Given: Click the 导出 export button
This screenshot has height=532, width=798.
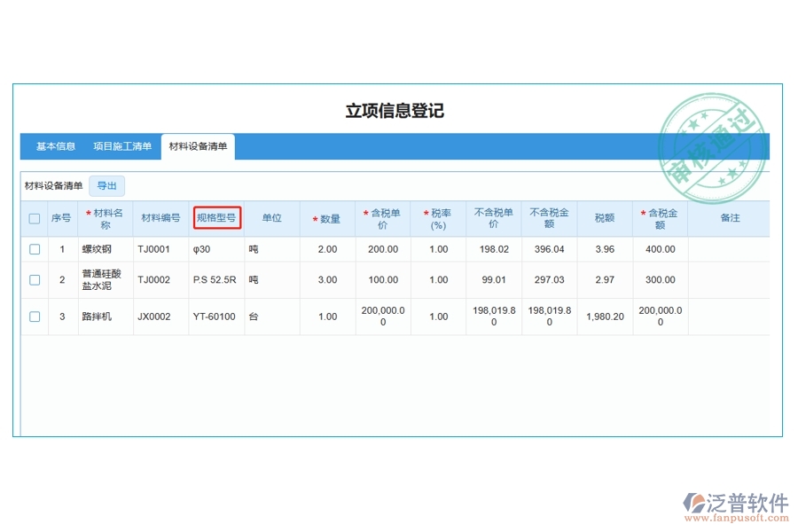Looking at the screenshot, I should (106, 184).
